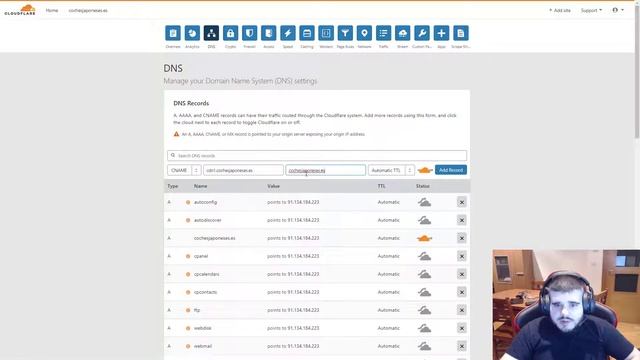Delete the cochesjaponeses.es A record
The image size is (640, 360).
coord(462,238)
